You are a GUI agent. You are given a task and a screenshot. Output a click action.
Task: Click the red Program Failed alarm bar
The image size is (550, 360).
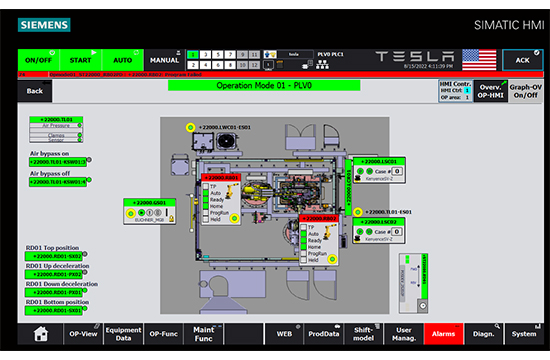(281, 74)
